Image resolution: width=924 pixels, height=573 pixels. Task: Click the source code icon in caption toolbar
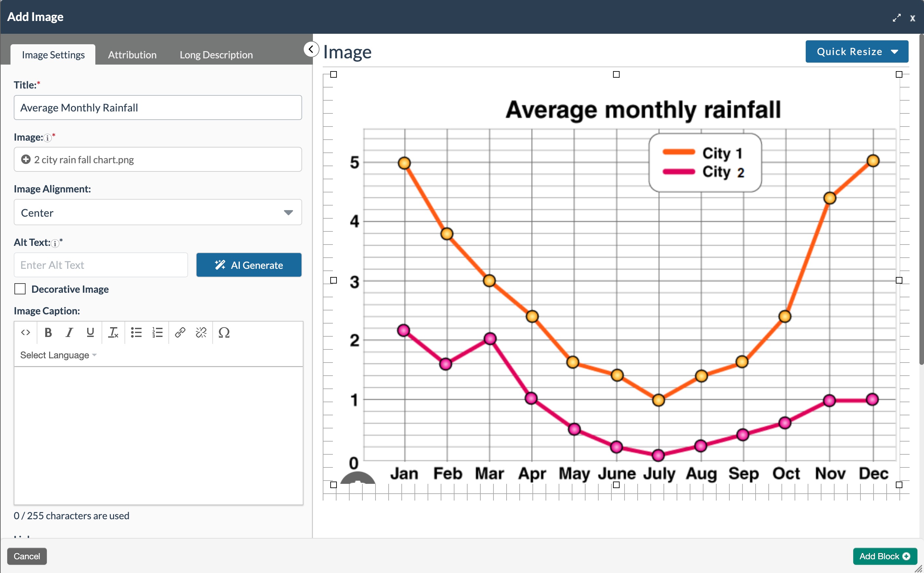[25, 333]
